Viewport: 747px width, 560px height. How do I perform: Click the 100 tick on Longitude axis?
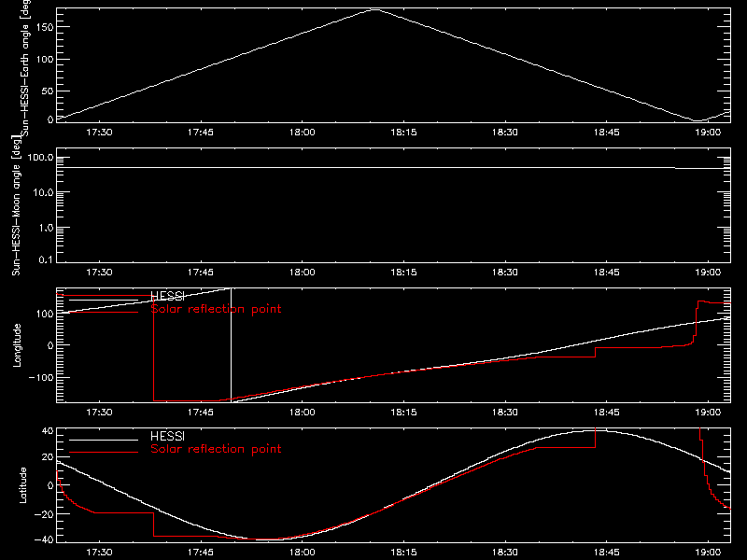click(44, 314)
